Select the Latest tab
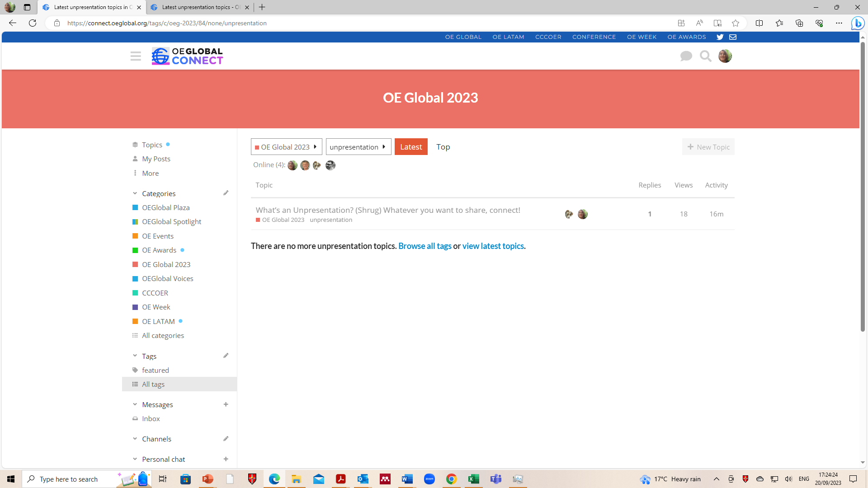The width and height of the screenshot is (868, 488). 411,147
